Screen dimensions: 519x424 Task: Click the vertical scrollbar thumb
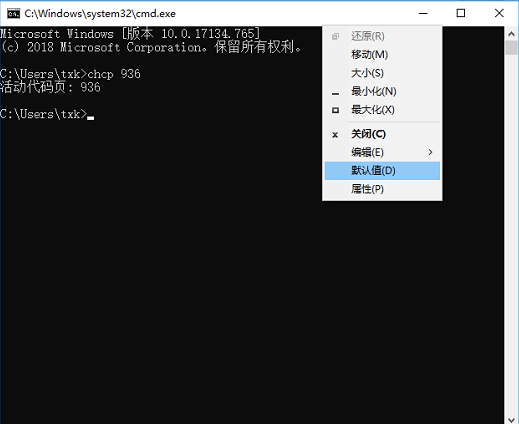pyautogui.click(x=511, y=48)
